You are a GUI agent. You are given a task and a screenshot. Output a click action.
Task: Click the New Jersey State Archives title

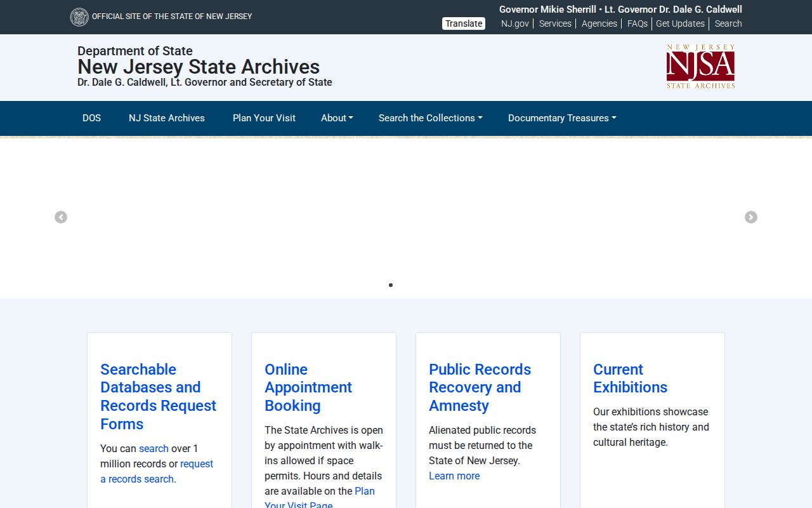coord(199,67)
